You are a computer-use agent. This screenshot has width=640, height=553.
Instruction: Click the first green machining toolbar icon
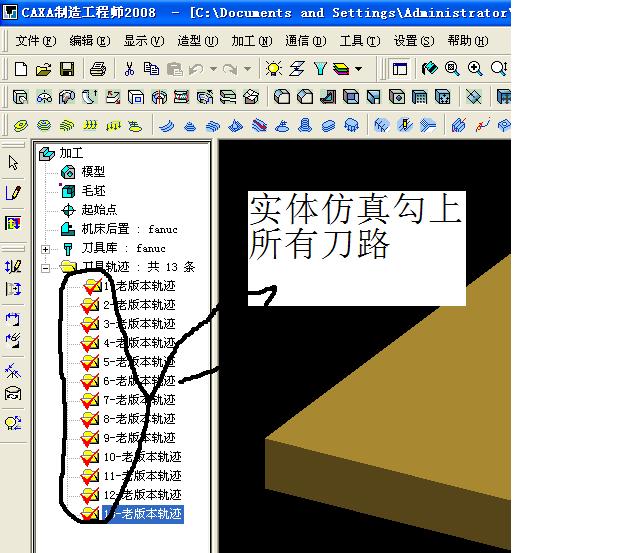coord(20,125)
